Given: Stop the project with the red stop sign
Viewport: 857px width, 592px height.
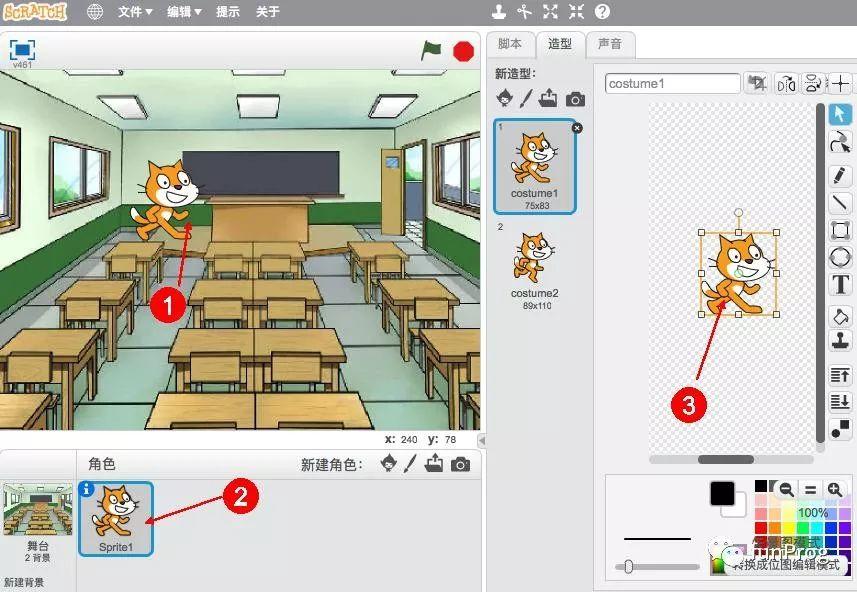Looking at the screenshot, I should pos(463,51).
